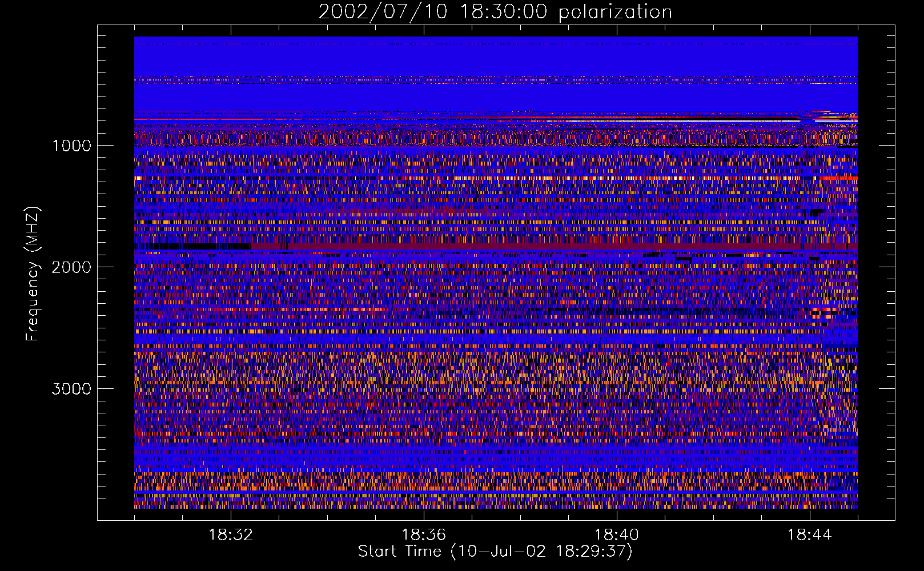This screenshot has width=924, height=571.
Task: Click the "Frequency (MHZ)" axis label
Action: pyautogui.click(x=33, y=274)
